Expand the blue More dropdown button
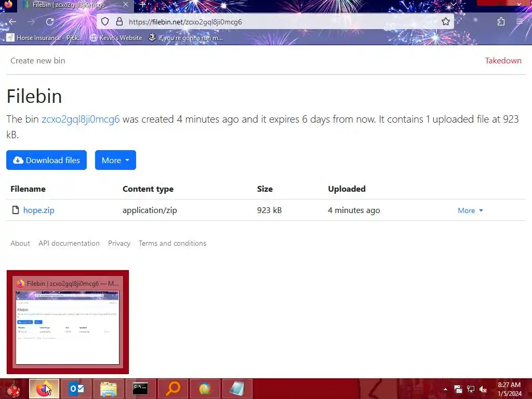The width and height of the screenshot is (532, 399). (115, 160)
